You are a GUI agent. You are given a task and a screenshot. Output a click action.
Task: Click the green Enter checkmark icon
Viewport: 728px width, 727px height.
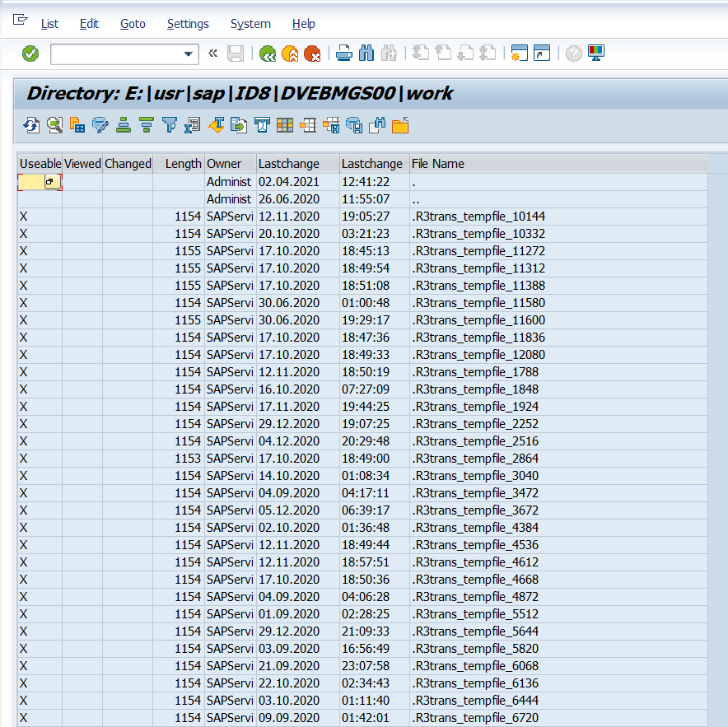click(30, 54)
